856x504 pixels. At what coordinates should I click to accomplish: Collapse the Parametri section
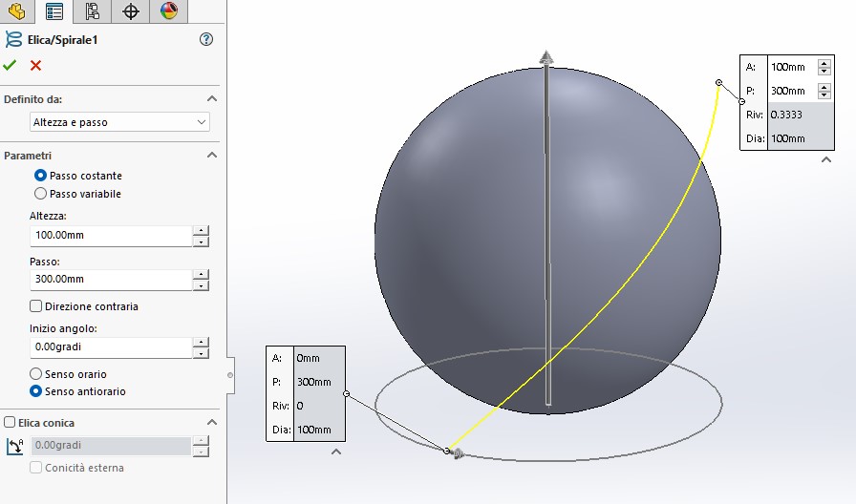click(x=212, y=155)
